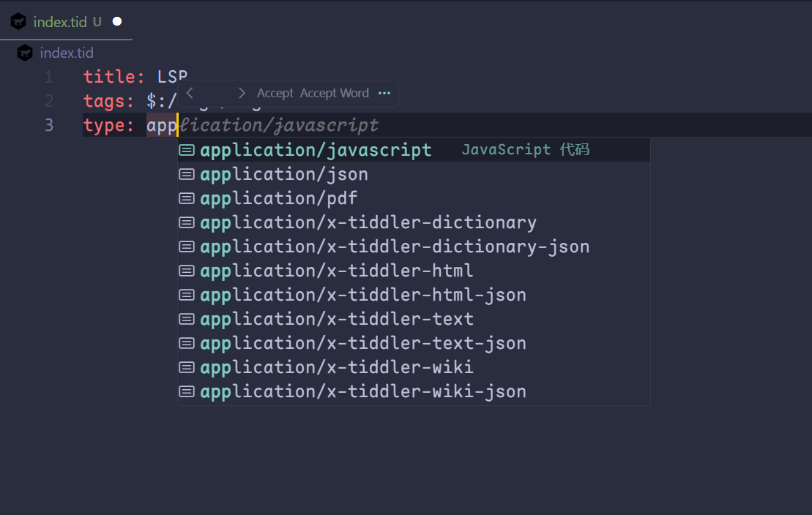Place cursor in title line text LSP
The height and width of the screenshot is (515, 812).
(x=173, y=77)
